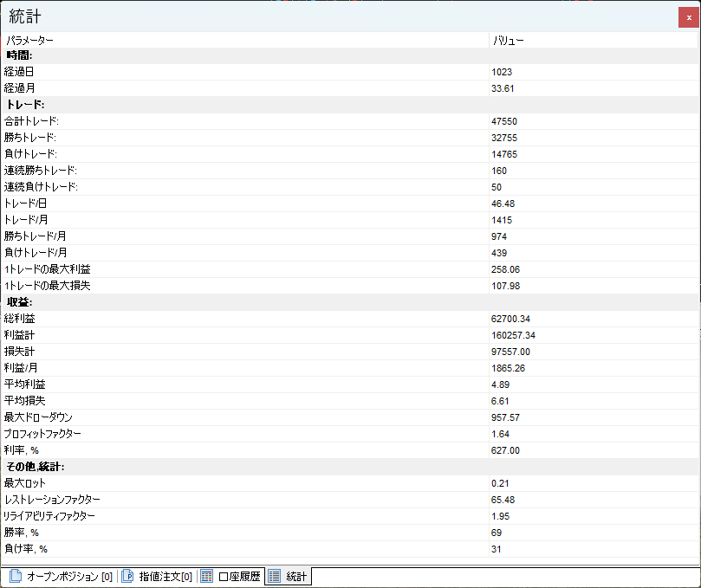Viewport: 701px width, 588px height.
Task: Select the リライアビリティファクター row
Action: pos(350,515)
